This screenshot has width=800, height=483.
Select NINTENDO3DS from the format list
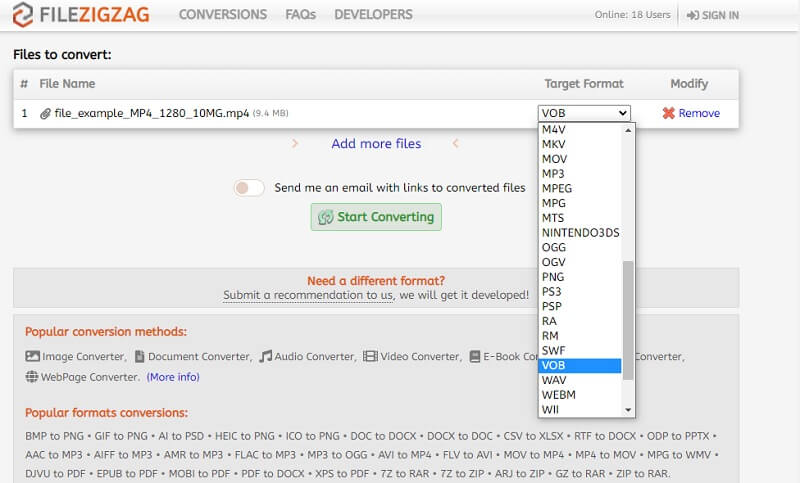580,233
